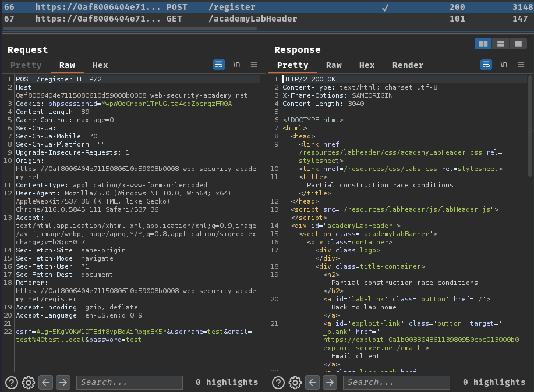The width and height of the screenshot is (534, 392).
Task: Click the 'Sec-Fetch-Mode: navigate' line
Action: 65,259
